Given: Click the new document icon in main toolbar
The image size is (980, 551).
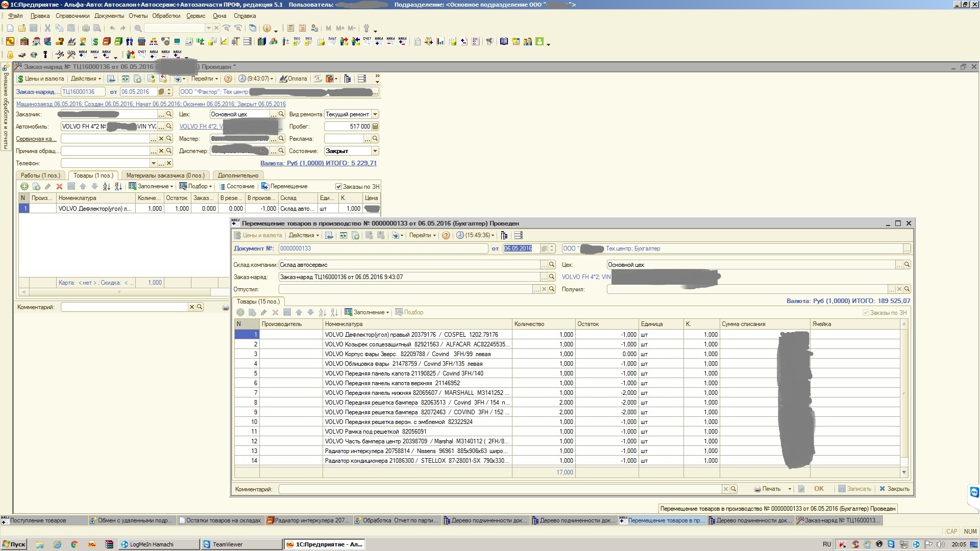Looking at the screenshot, I should point(10,28).
